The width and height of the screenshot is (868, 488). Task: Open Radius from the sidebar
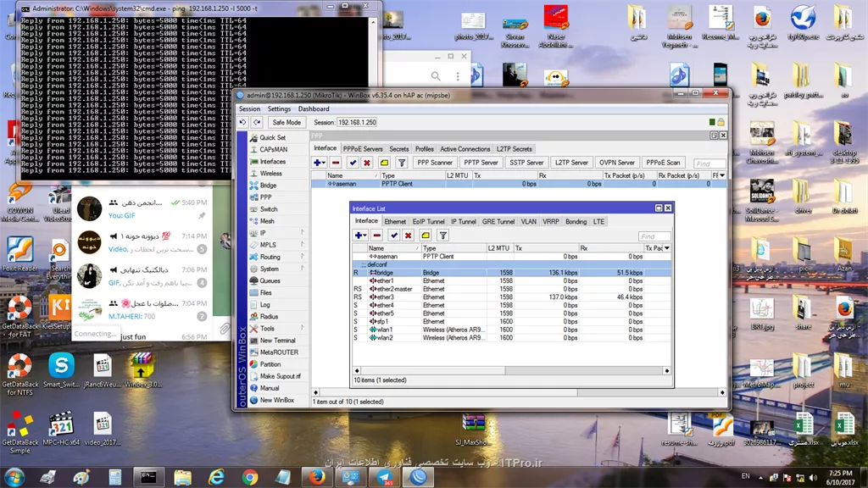(269, 317)
